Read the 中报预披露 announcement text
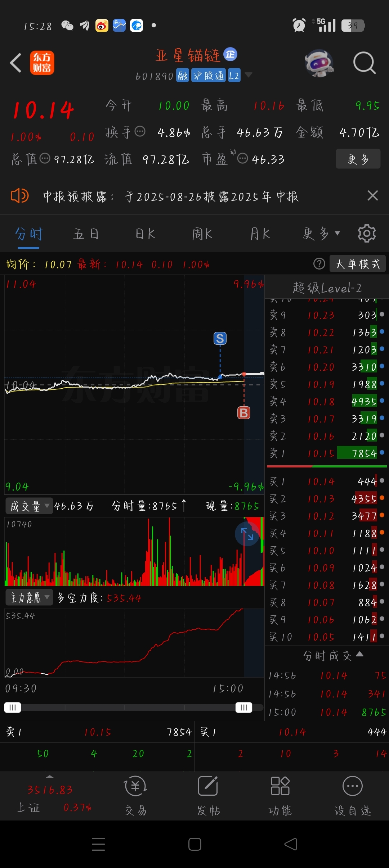389x868 pixels. tap(171, 196)
